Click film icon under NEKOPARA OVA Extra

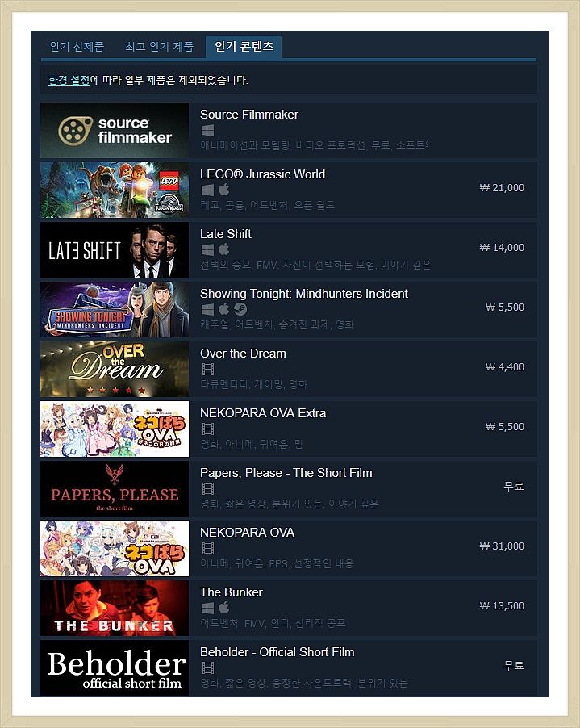point(208,429)
